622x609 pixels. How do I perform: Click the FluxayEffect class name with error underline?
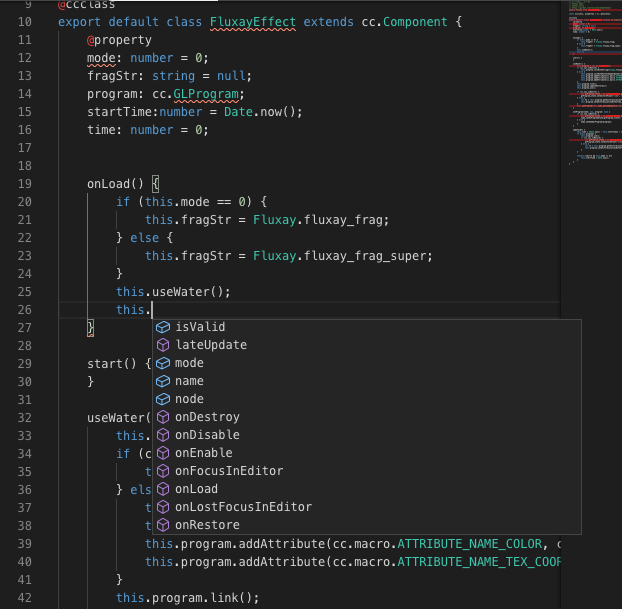[253, 22]
